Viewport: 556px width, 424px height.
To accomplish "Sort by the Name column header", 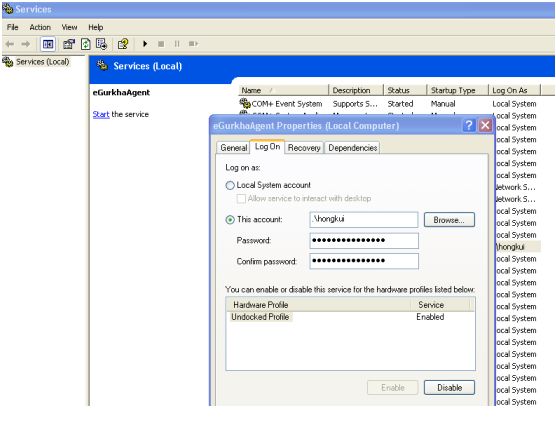I will (283, 90).
